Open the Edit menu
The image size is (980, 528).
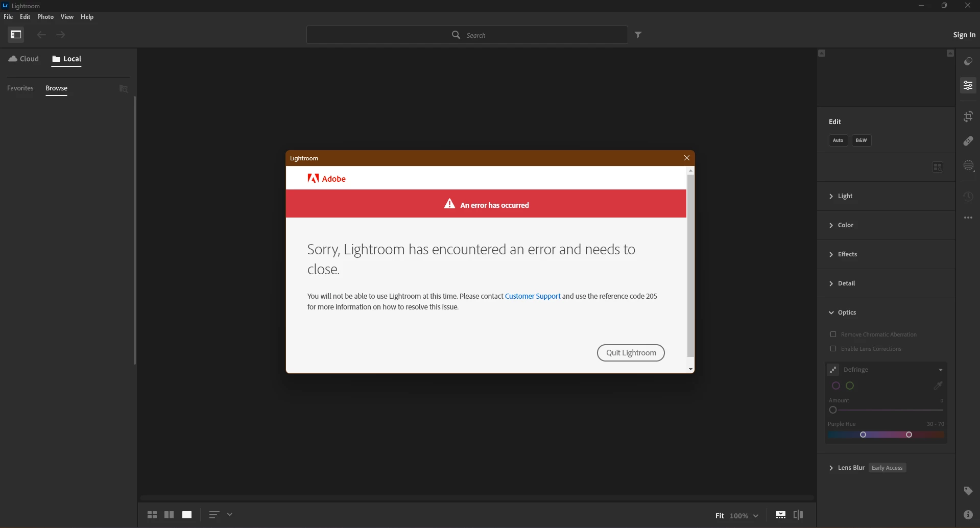(25, 17)
